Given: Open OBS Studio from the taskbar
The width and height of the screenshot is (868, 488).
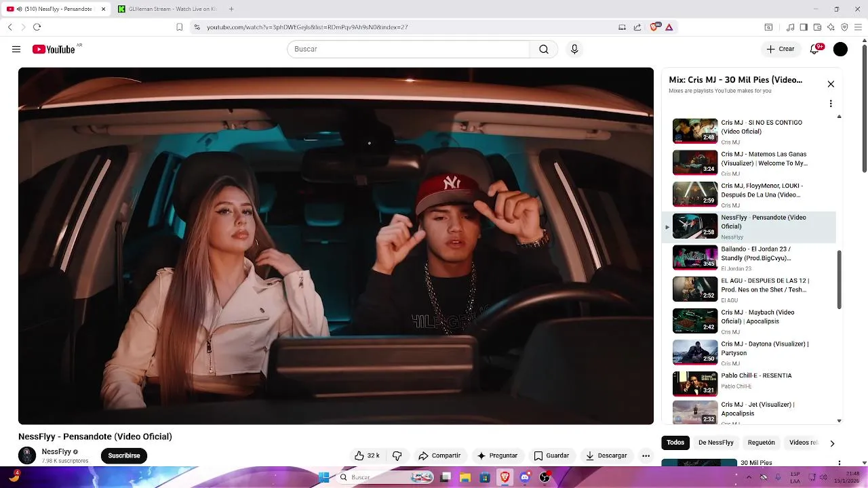Looking at the screenshot, I should (x=545, y=477).
